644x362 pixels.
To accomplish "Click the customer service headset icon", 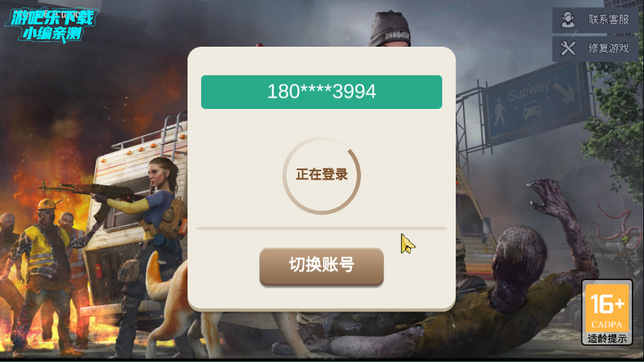I will (568, 20).
